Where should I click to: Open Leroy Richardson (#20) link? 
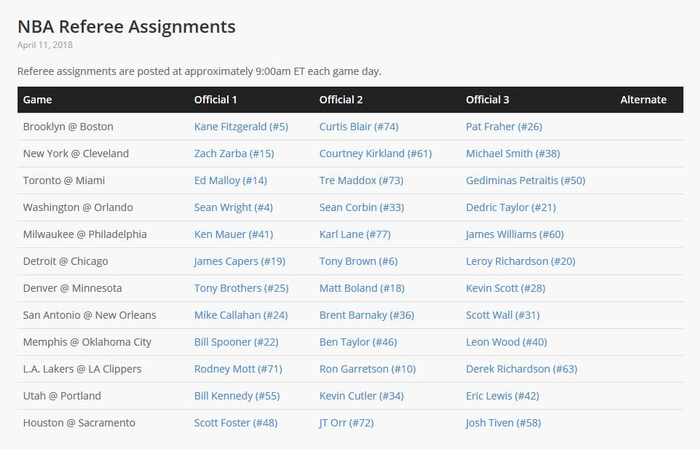pos(520,262)
